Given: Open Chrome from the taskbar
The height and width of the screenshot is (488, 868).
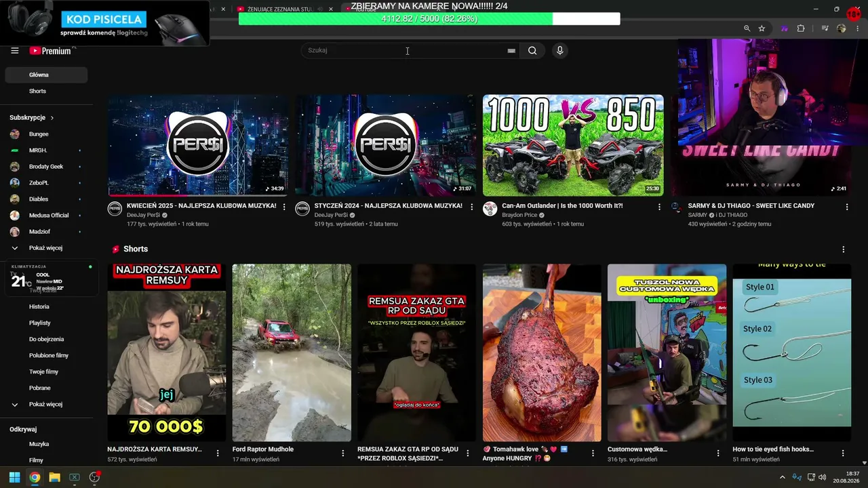Looking at the screenshot, I should [35, 477].
